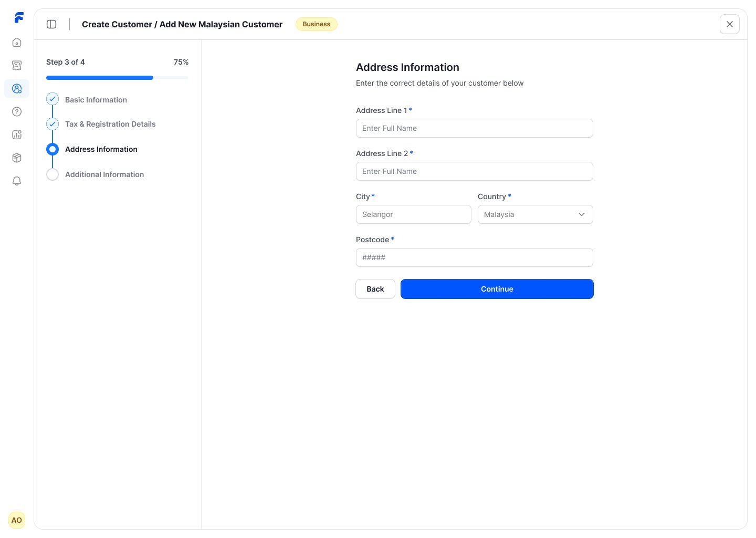This screenshot has width=756, height=538.
Task: Click the step progress bar
Action: point(117,78)
